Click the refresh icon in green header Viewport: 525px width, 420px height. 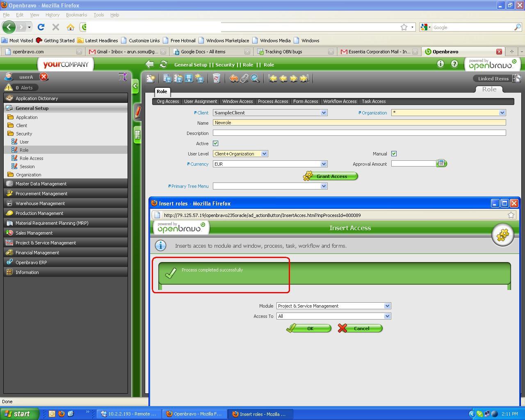[163, 64]
